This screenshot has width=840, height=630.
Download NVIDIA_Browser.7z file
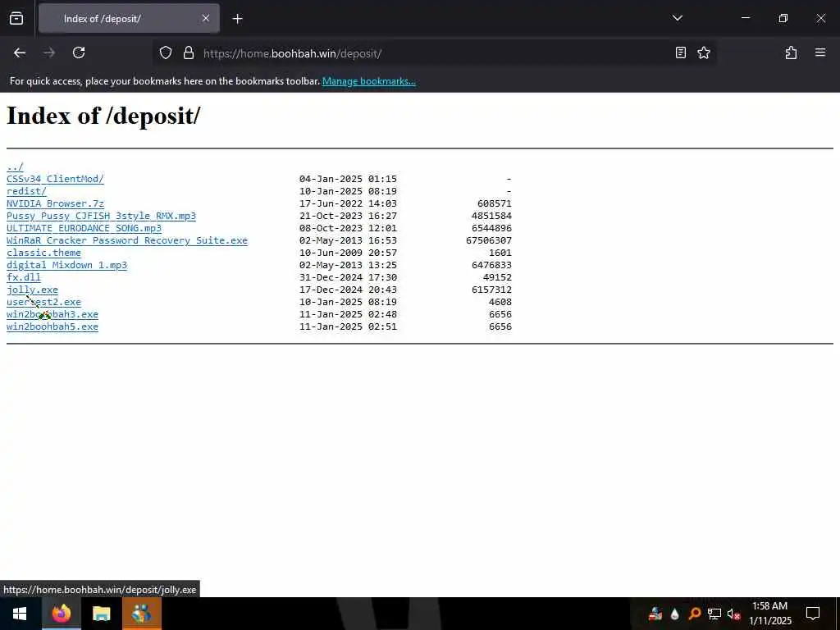(x=55, y=203)
